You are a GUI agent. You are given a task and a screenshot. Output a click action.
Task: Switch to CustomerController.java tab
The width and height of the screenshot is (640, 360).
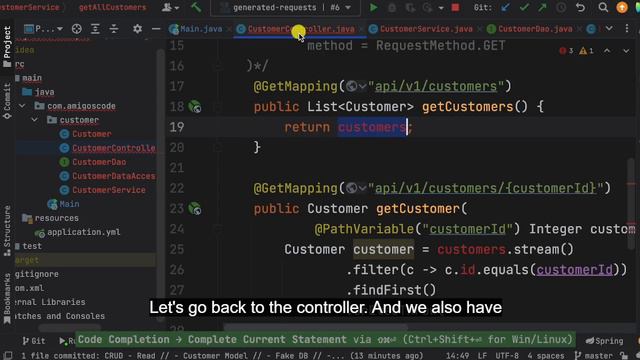pos(301,29)
